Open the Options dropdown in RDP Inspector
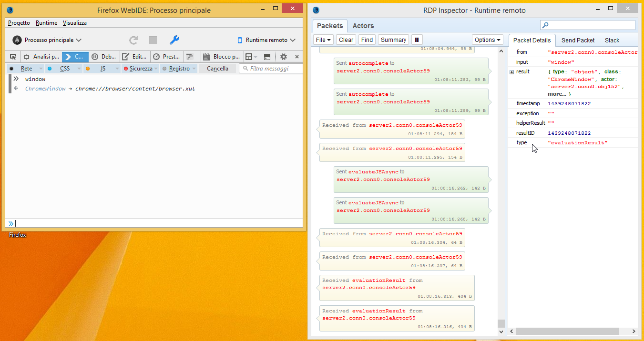This screenshot has width=644, height=341. (x=488, y=40)
